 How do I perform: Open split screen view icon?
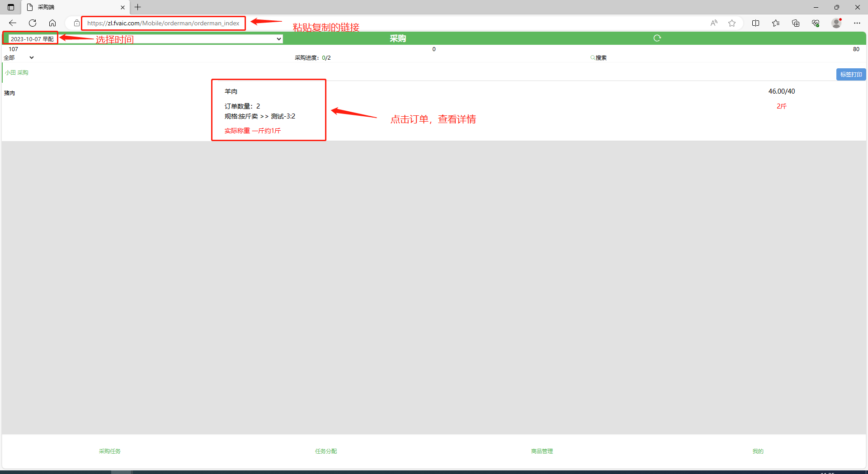(x=755, y=23)
